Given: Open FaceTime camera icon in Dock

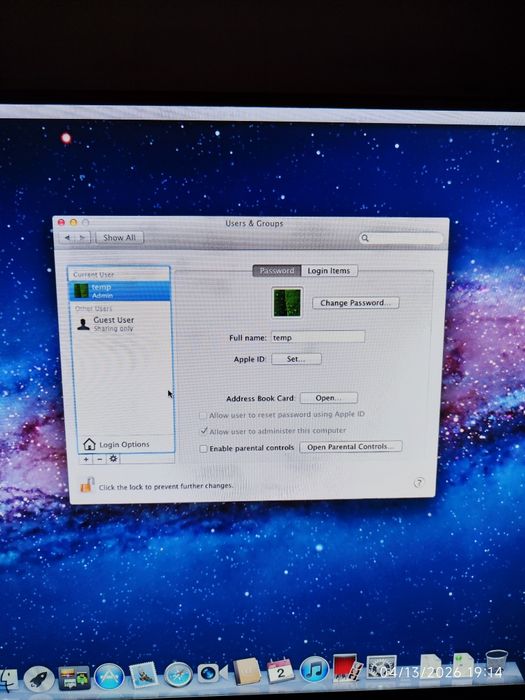Looking at the screenshot, I should click(212, 673).
